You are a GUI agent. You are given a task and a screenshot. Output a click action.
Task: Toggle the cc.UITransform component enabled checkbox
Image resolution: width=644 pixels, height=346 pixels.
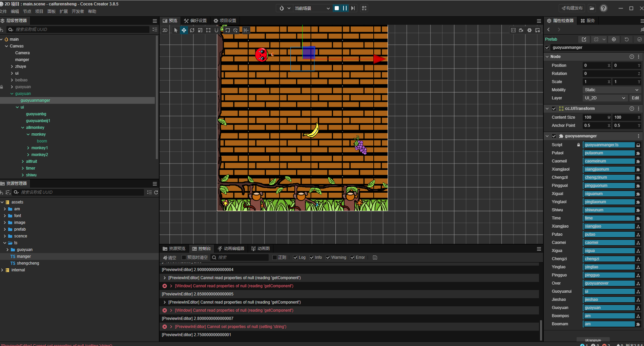click(554, 109)
